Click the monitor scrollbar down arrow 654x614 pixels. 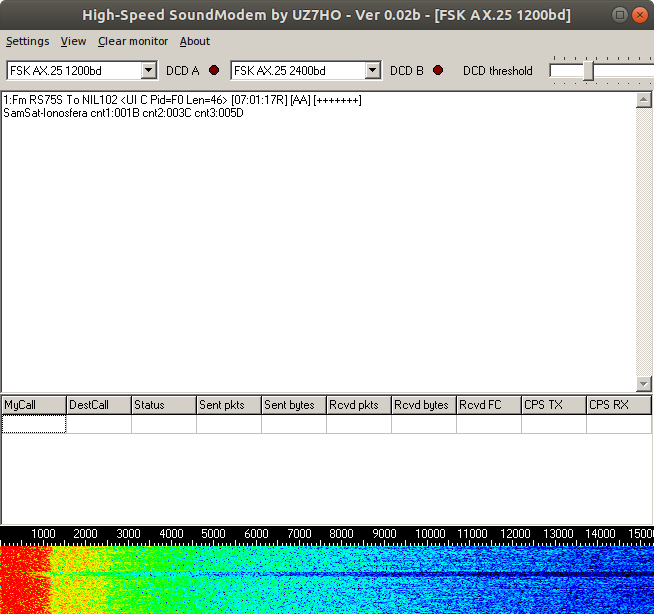pyautogui.click(x=643, y=384)
